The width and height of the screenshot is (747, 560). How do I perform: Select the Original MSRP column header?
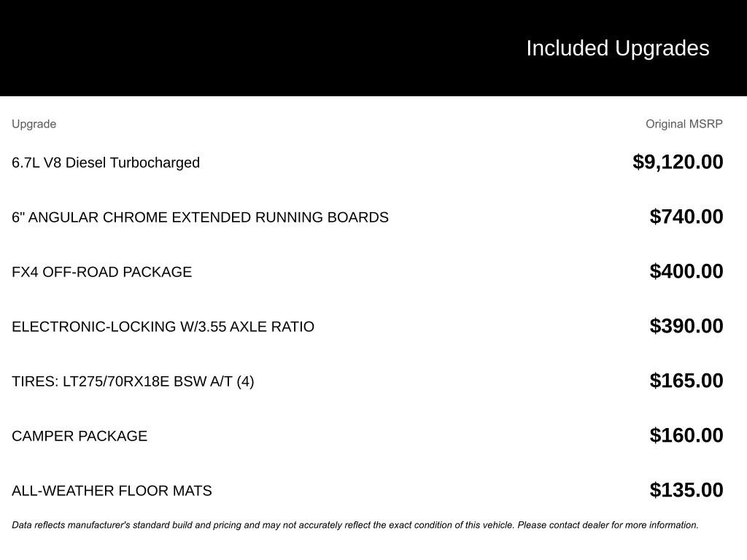pyautogui.click(x=684, y=124)
